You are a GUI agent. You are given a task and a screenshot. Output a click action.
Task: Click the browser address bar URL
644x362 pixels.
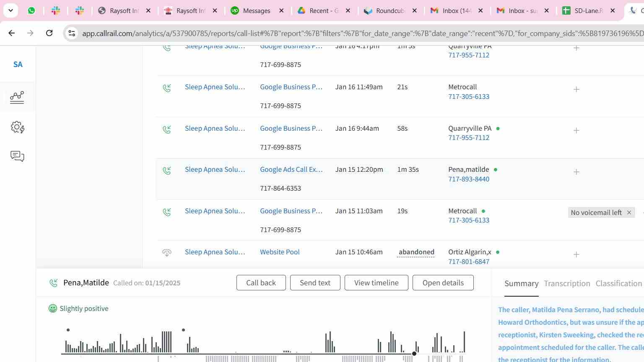click(363, 33)
